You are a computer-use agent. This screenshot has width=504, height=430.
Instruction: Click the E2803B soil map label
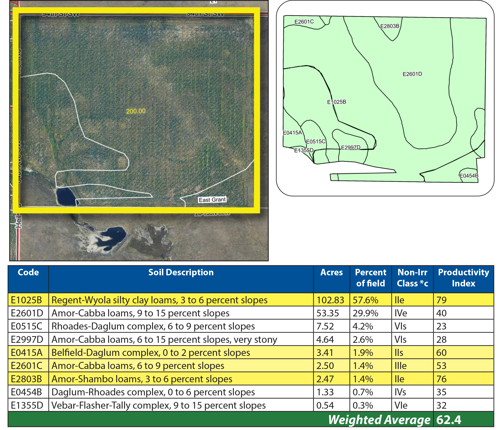[x=389, y=26]
